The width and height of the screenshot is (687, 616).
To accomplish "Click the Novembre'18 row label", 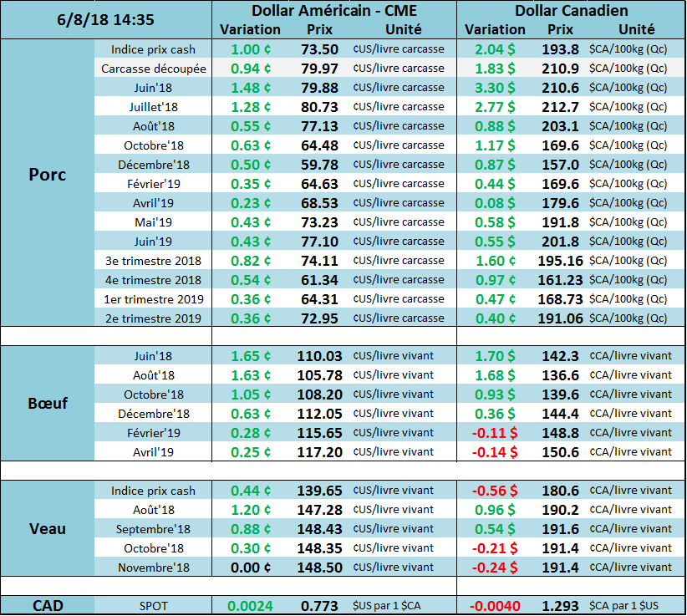I will 153,568.
